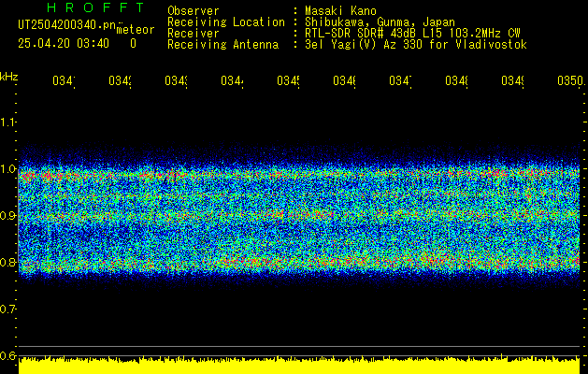Image resolution: width=588 pixels, height=374 pixels.
Task: Click the 1.0 kHz axis tick label
Action: (x=7, y=168)
